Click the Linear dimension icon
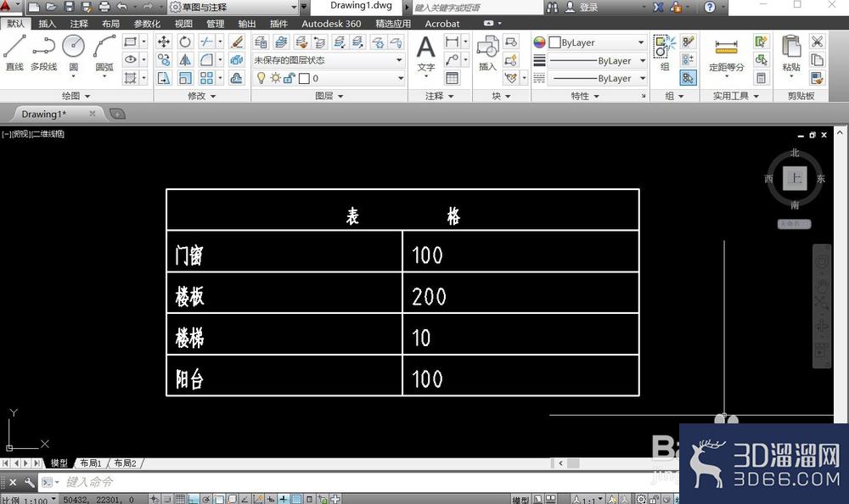This screenshot has width=849, height=504. (x=452, y=42)
